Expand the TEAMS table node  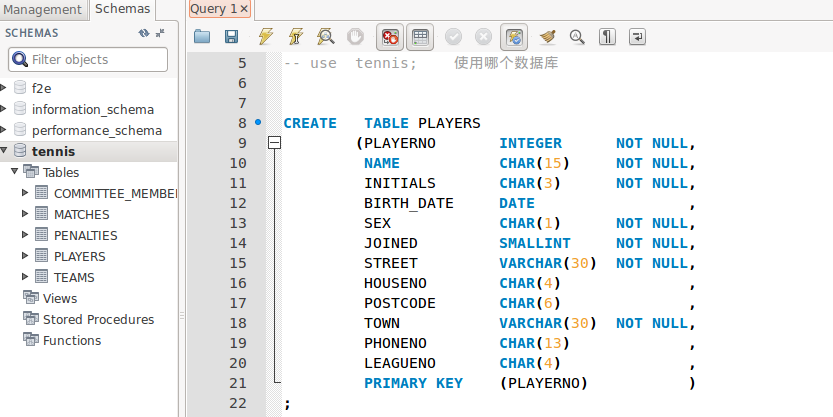click(25, 277)
